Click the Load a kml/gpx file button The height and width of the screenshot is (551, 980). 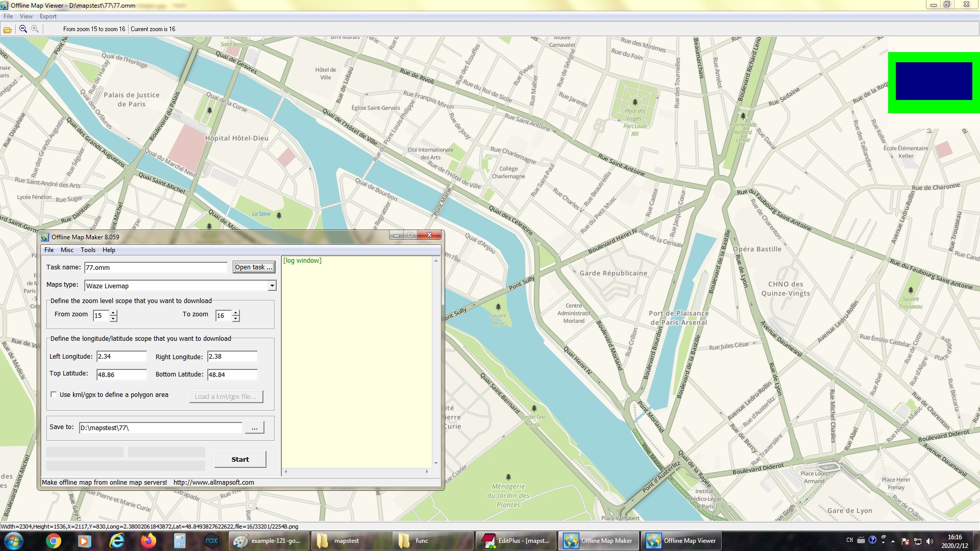pos(226,396)
